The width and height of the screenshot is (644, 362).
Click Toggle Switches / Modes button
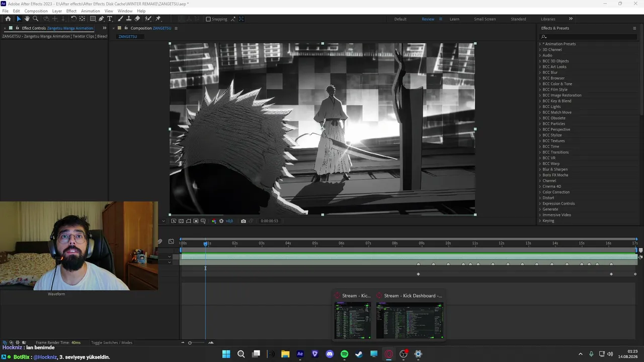(x=112, y=343)
